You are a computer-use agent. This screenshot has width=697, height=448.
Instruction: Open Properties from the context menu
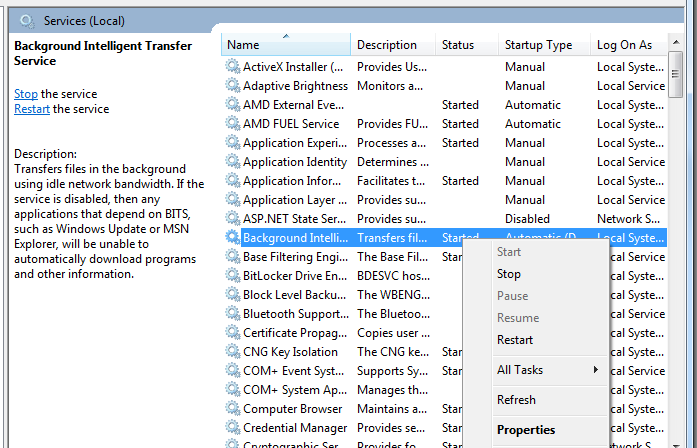click(x=526, y=430)
